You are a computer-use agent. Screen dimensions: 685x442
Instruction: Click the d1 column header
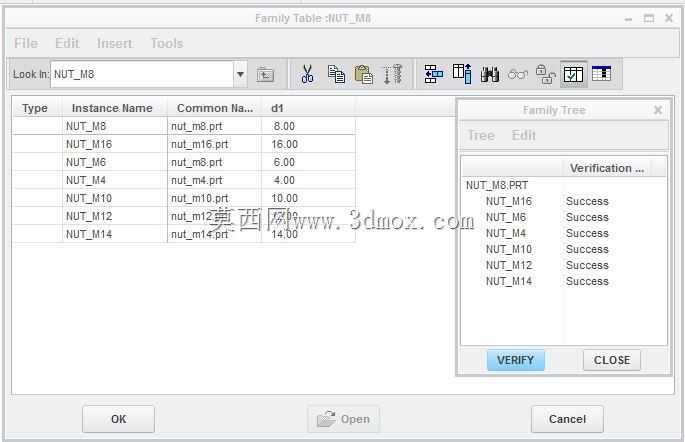point(308,108)
